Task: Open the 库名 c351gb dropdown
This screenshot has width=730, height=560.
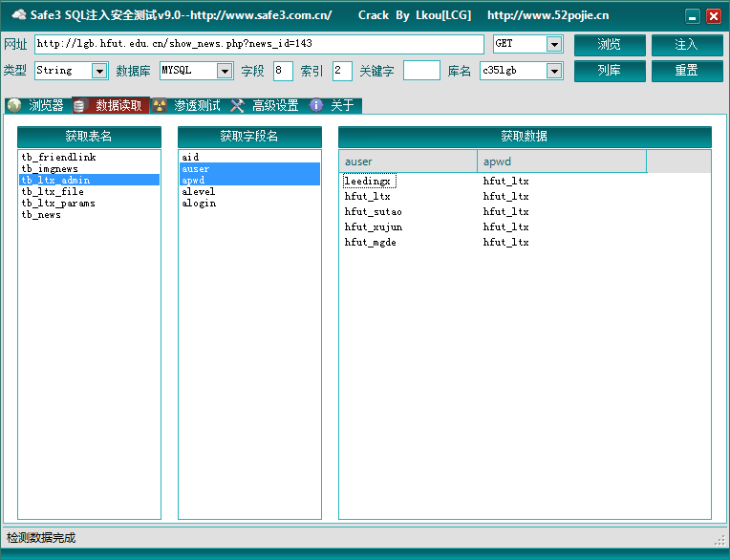Action: (554, 72)
